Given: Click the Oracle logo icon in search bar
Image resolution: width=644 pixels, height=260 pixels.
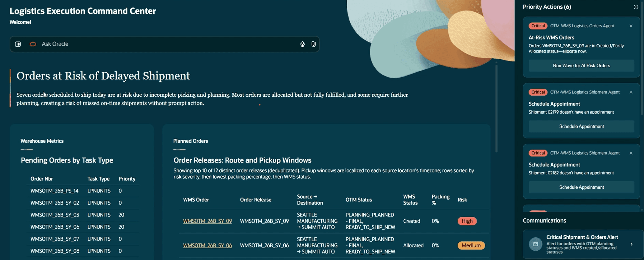Looking at the screenshot, I should [x=33, y=44].
